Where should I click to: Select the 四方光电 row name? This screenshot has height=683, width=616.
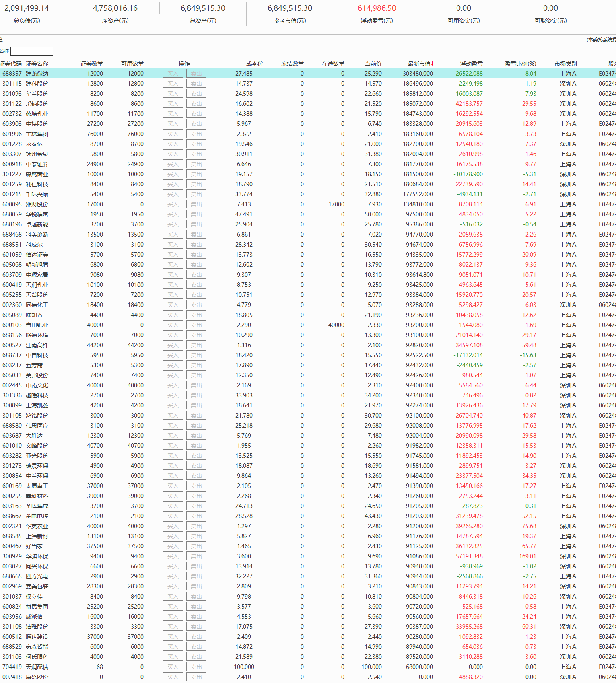tap(37, 576)
